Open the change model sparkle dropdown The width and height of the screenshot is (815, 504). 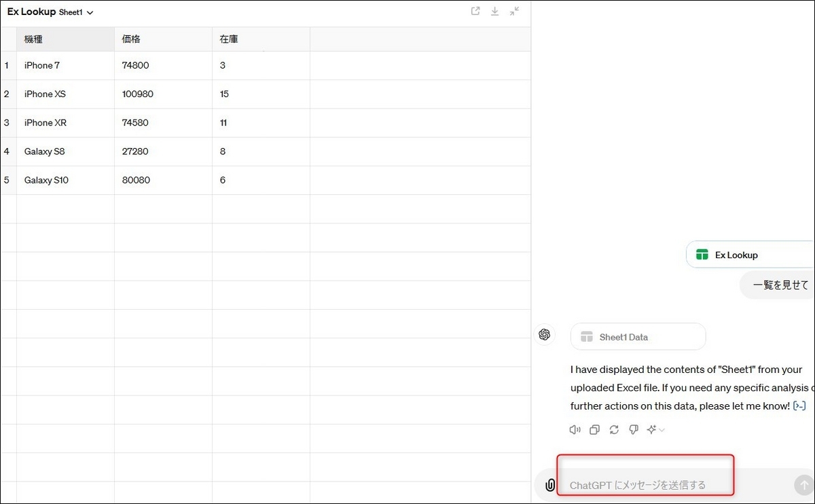(x=655, y=429)
